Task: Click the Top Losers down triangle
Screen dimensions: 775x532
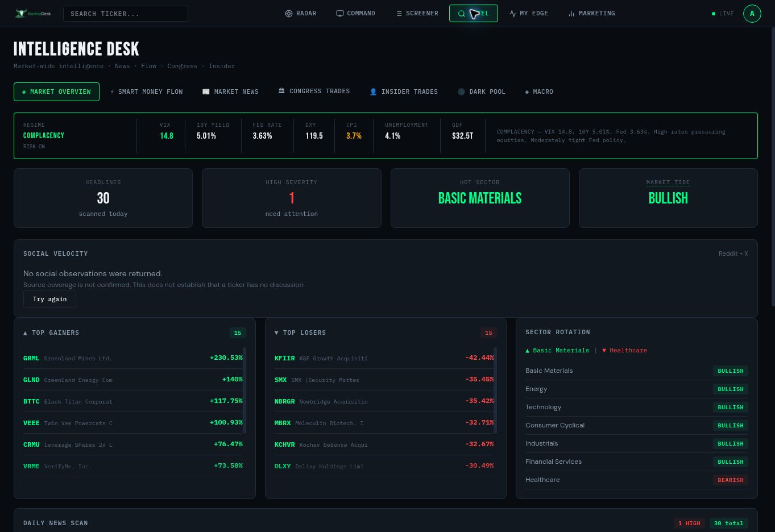Action: (276, 333)
